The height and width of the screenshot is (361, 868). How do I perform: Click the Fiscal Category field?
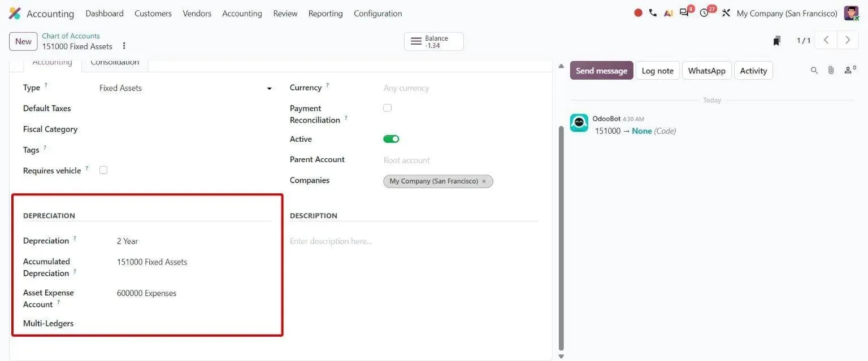[185, 129]
